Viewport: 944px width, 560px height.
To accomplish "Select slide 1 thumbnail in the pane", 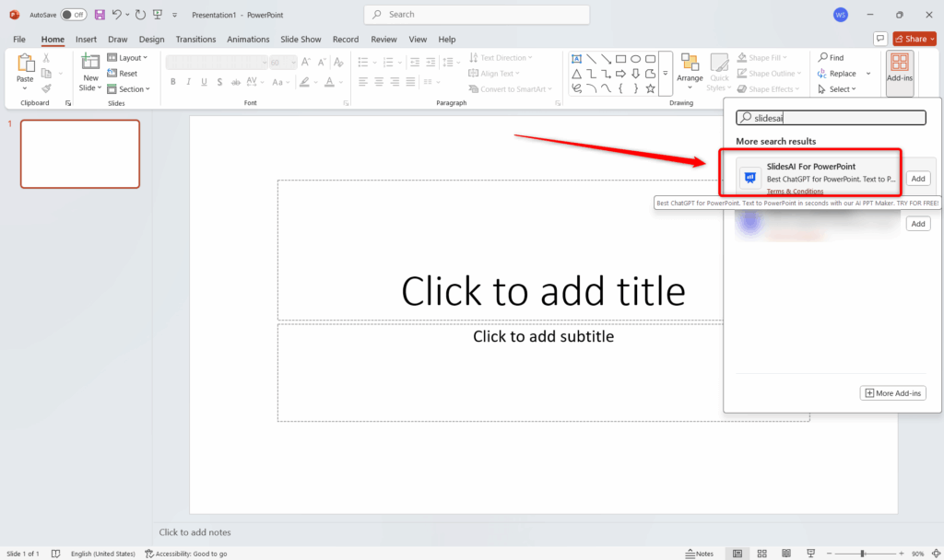I will point(79,154).
